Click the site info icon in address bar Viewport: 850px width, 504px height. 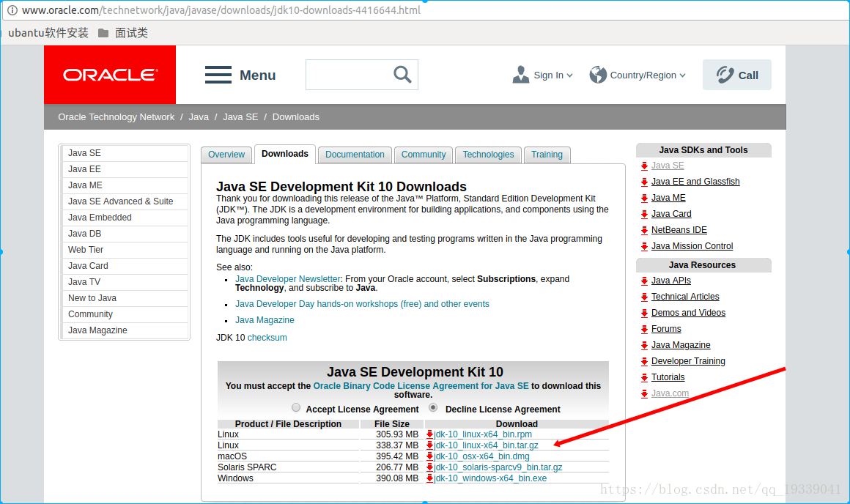tap(12, 10)
